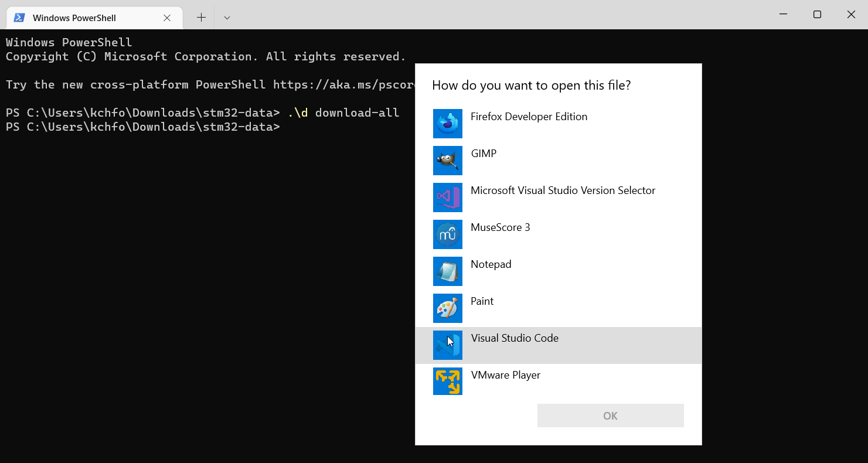Image resolution: width=868 pixels, height=463 pixels.
Task: Choose Paint by its name label
Action: click(x=482, y=301)
